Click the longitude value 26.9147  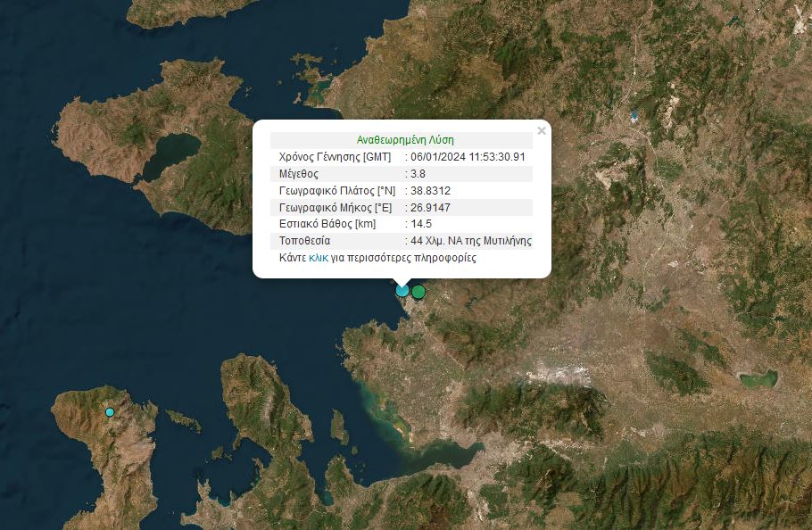430,207
